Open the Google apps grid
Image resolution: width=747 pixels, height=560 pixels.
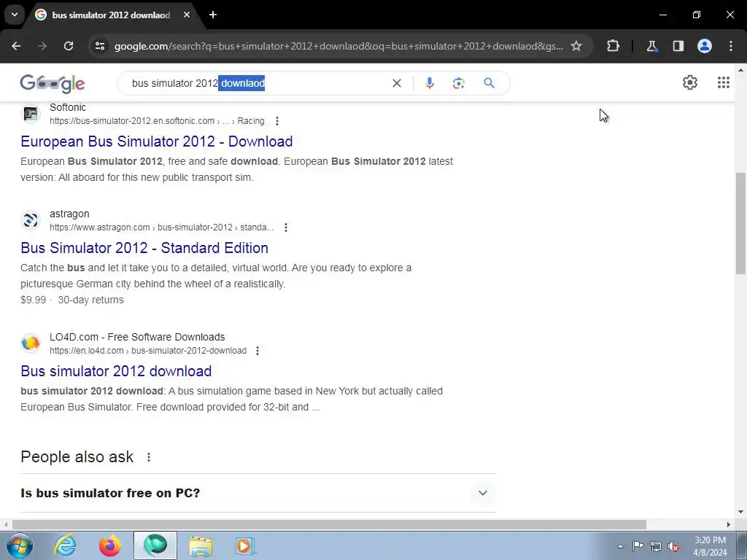click(724, 83)
